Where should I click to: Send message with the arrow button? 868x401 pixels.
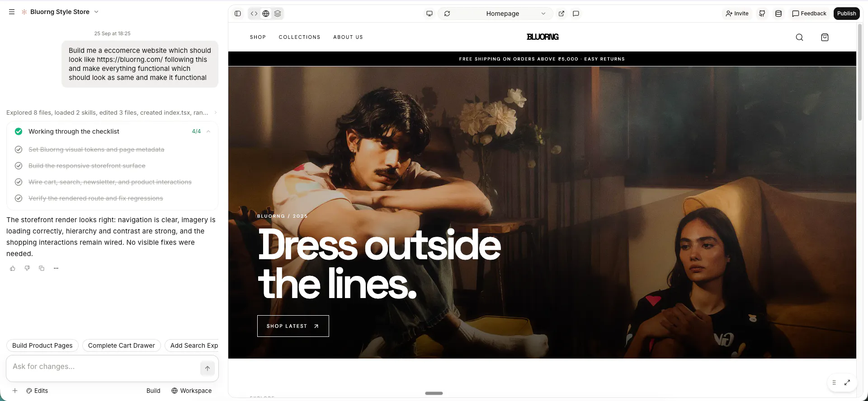coord(208,368)
